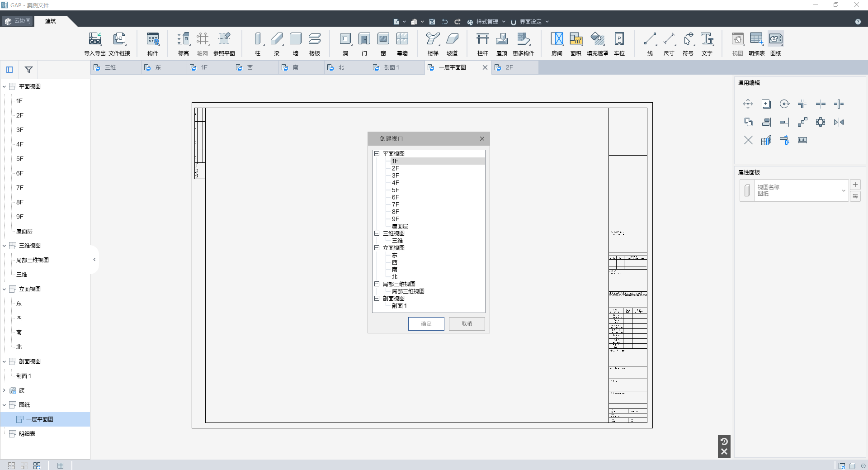Select the text tool
Viewport: 868px width, 470px height.
pyautogui.click(x=707, y=44)
